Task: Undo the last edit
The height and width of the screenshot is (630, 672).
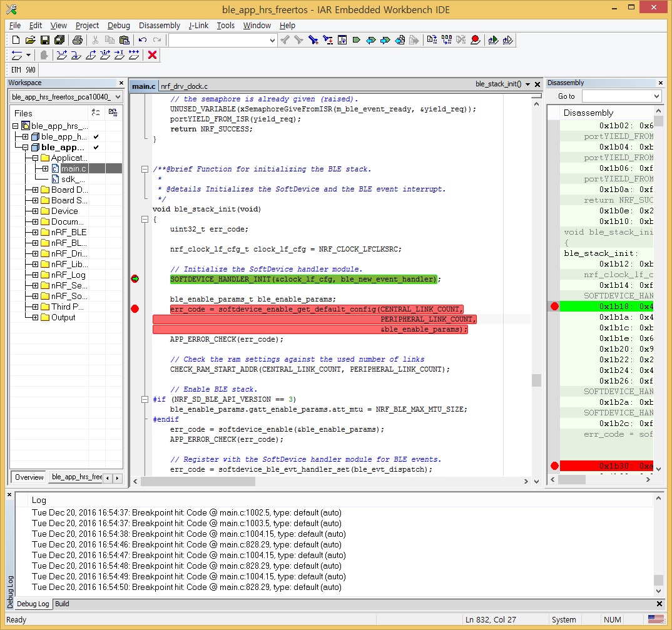Action: (x=142, y=40)
